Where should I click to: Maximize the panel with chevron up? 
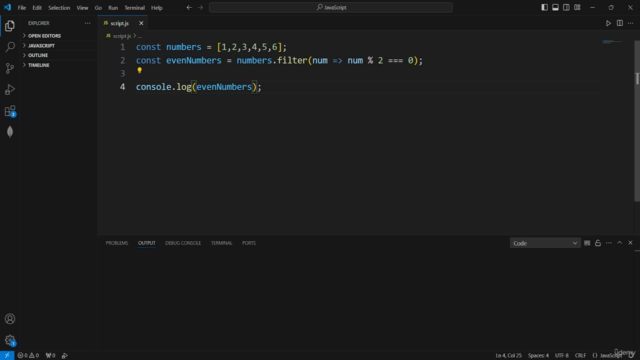(620, 243)
